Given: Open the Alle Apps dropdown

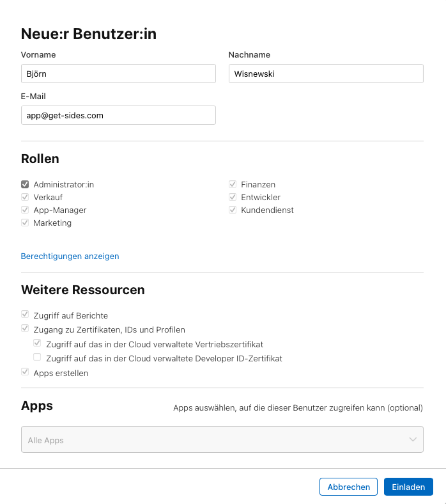Looking at the screenshot, I should click(x=222, y=439).
